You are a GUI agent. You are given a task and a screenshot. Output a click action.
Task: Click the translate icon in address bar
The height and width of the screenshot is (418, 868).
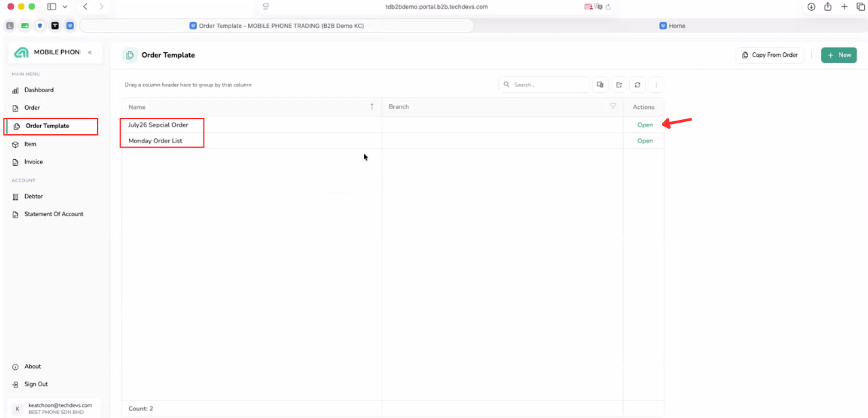[599, 7]
